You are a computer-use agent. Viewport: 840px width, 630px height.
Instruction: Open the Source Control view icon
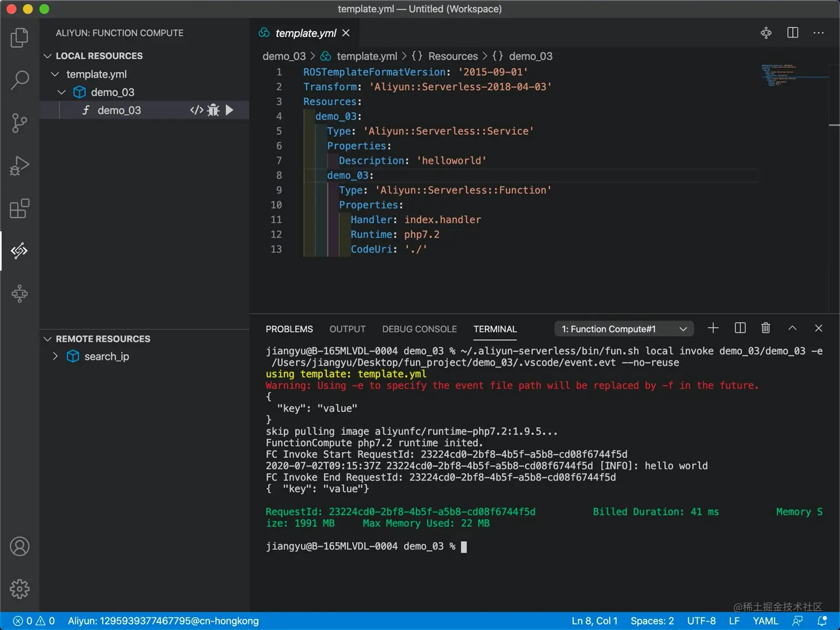click(19, 123)
